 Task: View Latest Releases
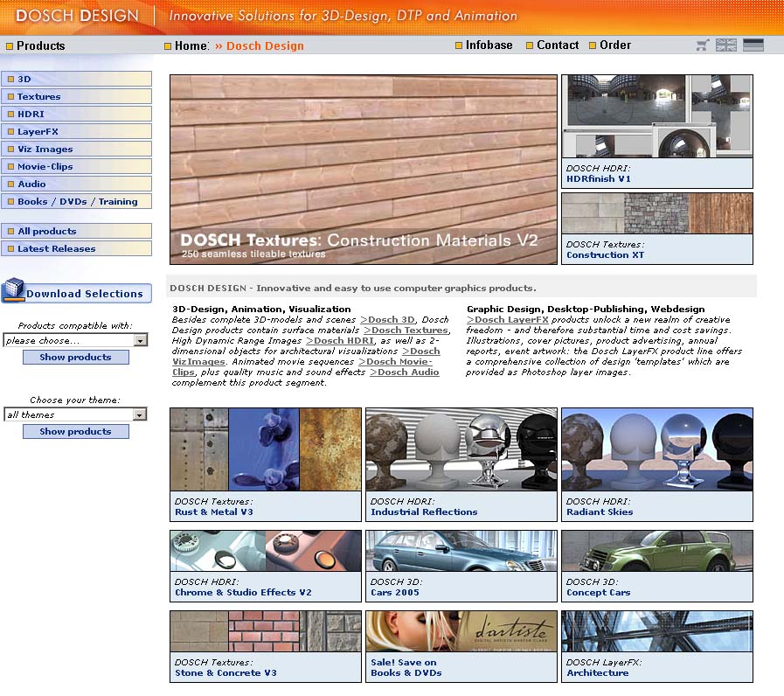(x=77, y=248)
